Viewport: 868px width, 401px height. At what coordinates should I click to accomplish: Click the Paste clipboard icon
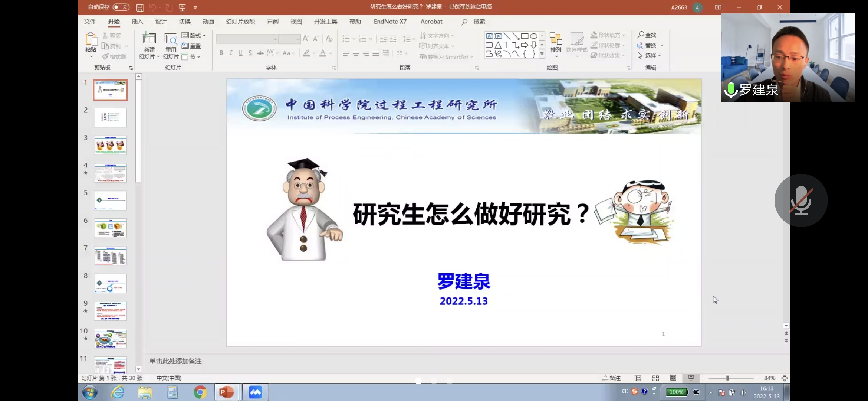tap(91, 39)
